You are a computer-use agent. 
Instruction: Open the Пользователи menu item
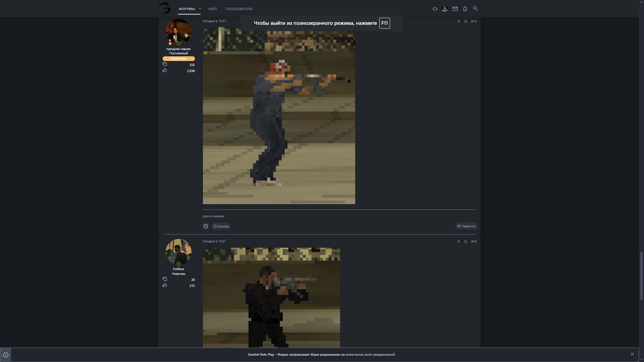(x=239, y=9)
